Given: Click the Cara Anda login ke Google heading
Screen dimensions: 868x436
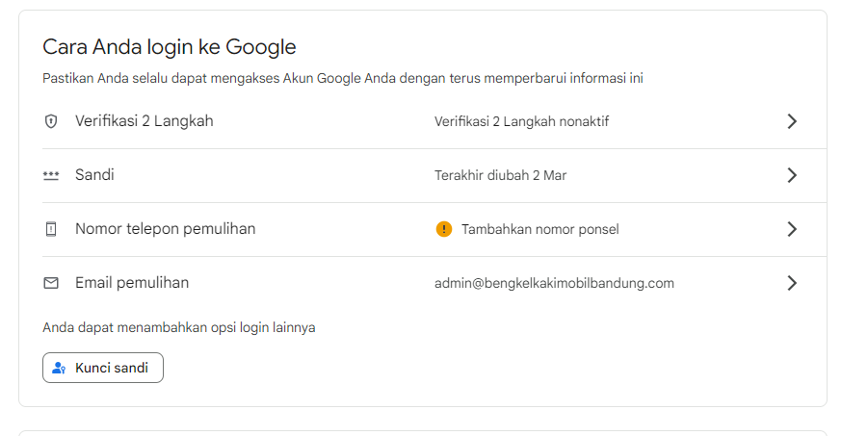Looking at the screenshot, I should 170,47.
